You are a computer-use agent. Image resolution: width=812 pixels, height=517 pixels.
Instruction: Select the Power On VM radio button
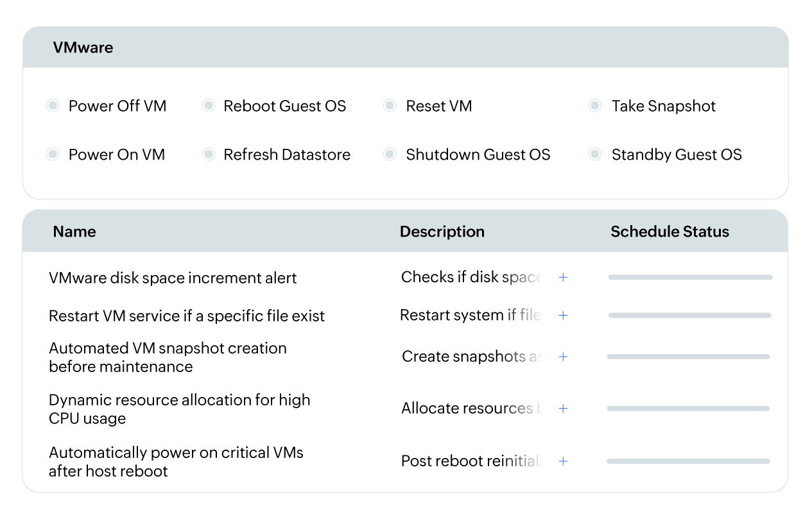tap(53, 155)
